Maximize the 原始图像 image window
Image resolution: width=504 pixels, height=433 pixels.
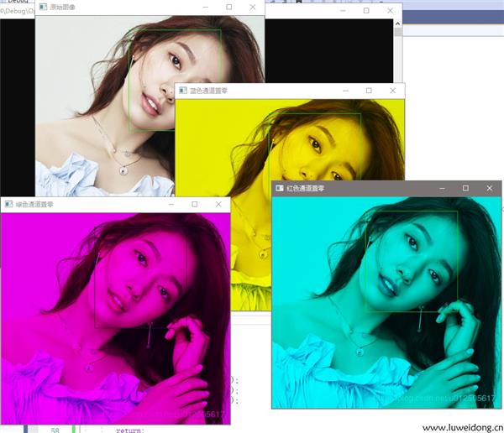pyautogui.click(x=228, y=8)
